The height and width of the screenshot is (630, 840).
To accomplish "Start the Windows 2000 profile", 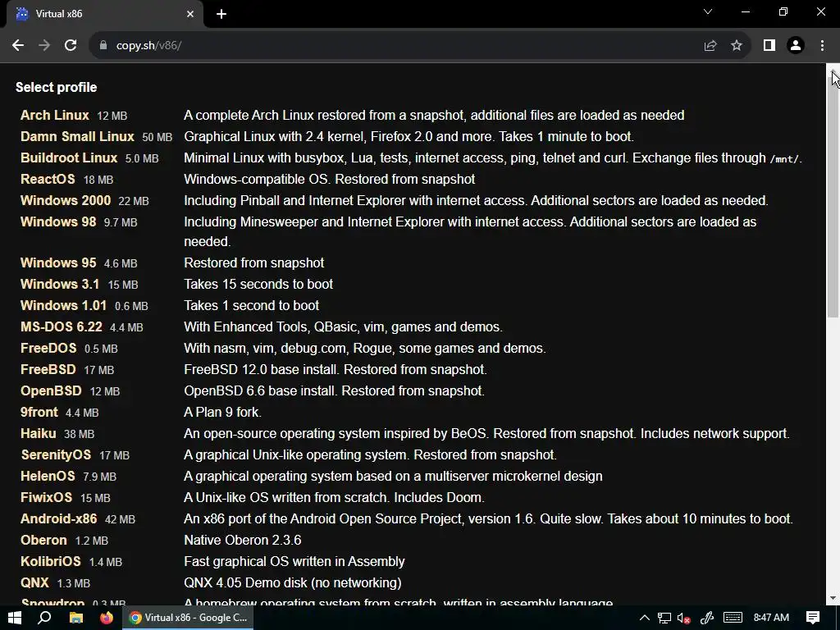I will click(x=66, y=200).
